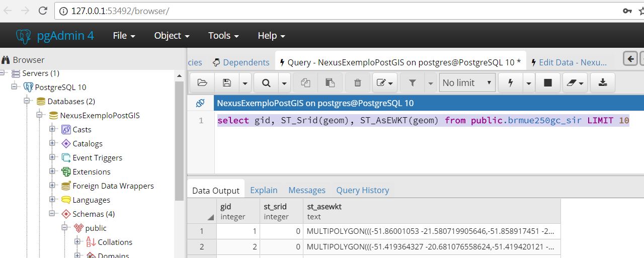Screen dimensions: 644x258
Task: Expand the Languages tree node
Action: (x=52, y=200)
